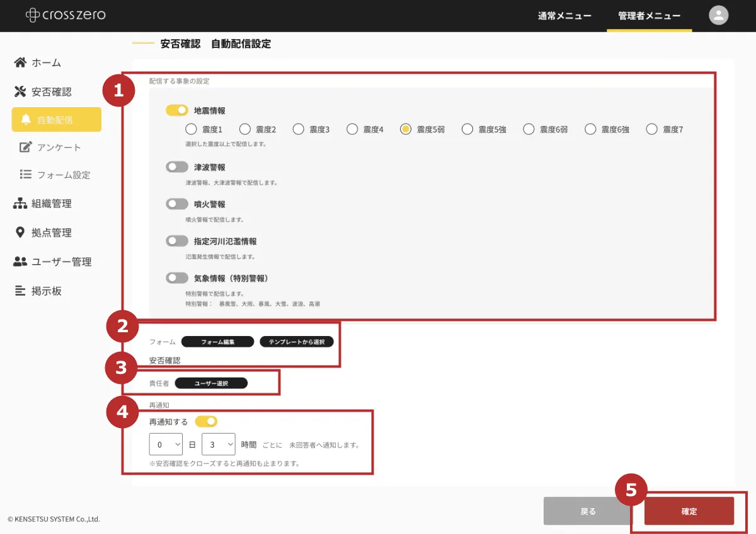Viewport: 756px width, 534px height.
Task: Open the day dropdown in 再通知 settings
Action: 165,444
